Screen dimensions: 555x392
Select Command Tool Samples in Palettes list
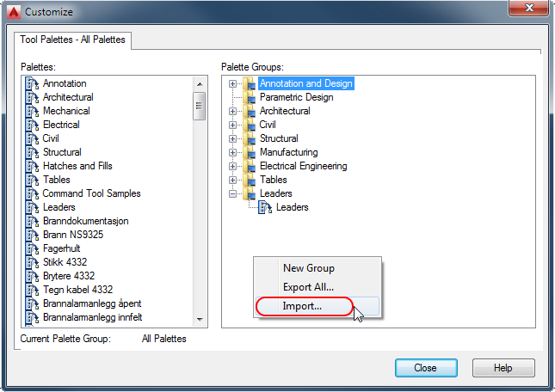click(91, 193)
